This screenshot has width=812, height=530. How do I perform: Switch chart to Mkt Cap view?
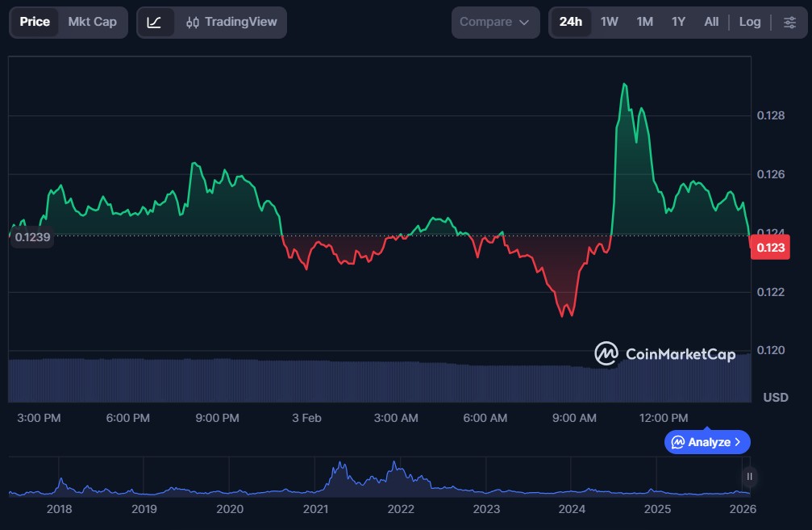(92, 23)
